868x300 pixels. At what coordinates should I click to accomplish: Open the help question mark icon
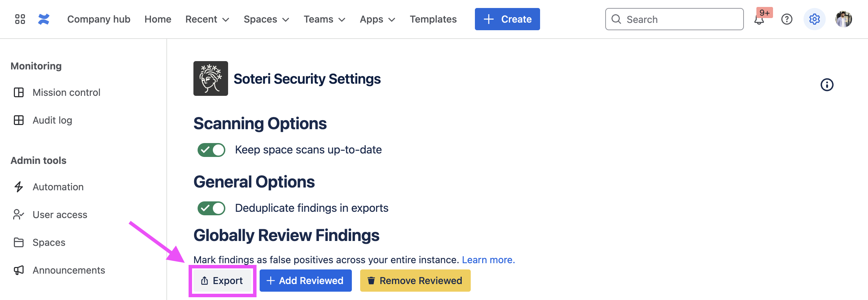point(787,19)
